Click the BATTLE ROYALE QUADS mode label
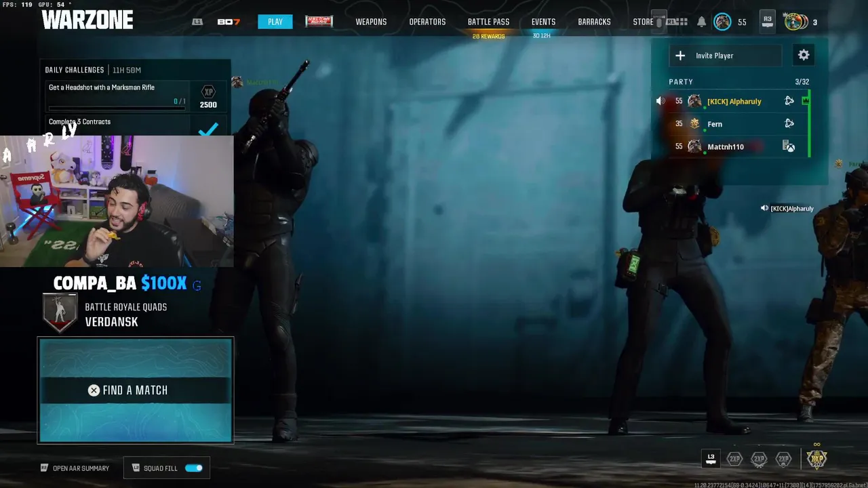 pyautogui.click(x=125, y=307)
